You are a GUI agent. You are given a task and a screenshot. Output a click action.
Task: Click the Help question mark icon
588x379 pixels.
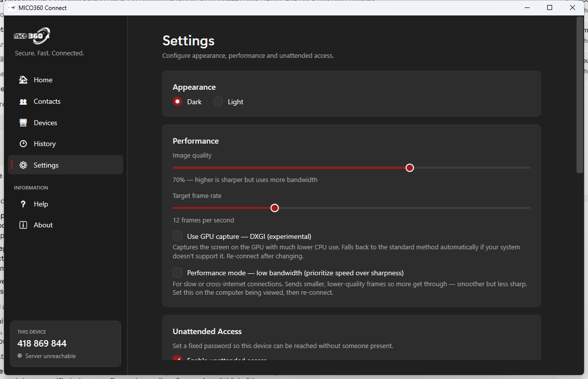click(23, 204)
